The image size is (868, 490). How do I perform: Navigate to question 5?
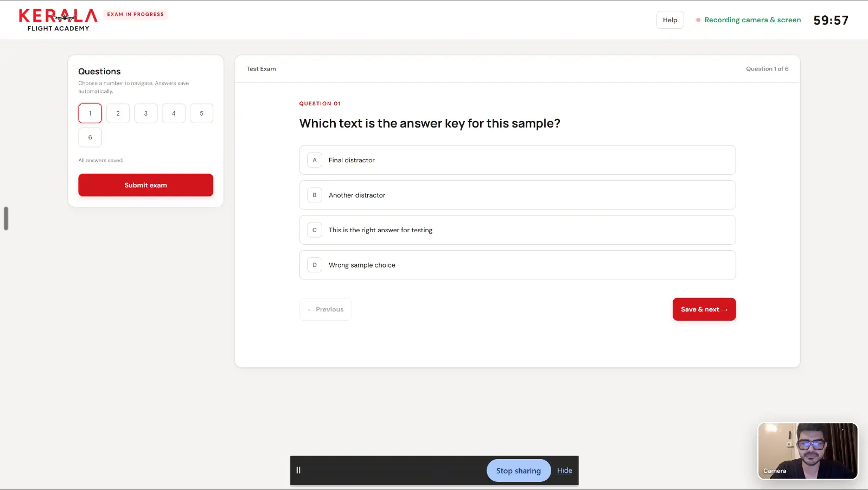[202, 113]
